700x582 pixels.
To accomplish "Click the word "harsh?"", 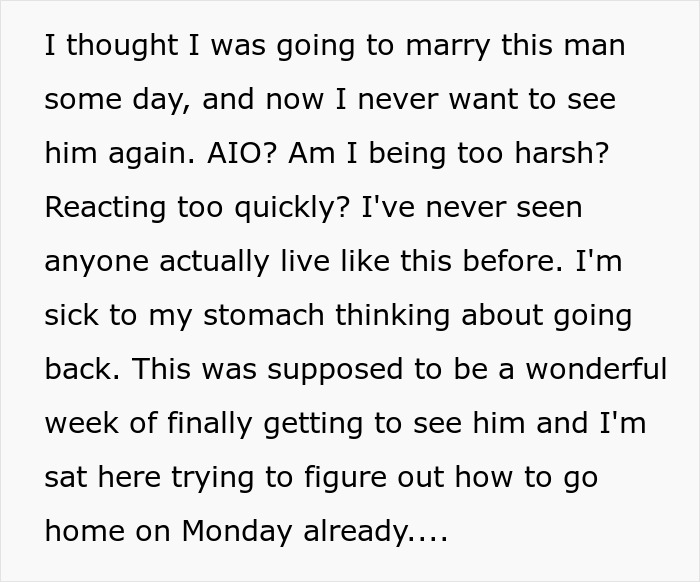I will [x=565, y=154].
